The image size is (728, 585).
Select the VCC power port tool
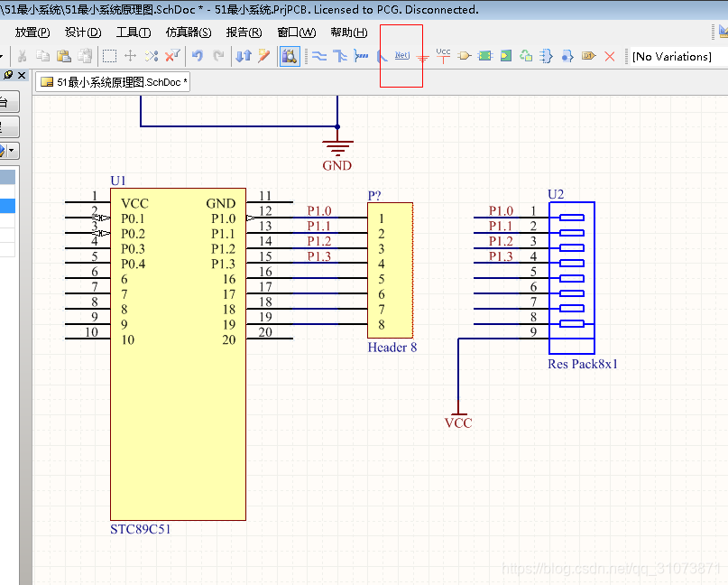pyautogui.click(x=443, y=56)
